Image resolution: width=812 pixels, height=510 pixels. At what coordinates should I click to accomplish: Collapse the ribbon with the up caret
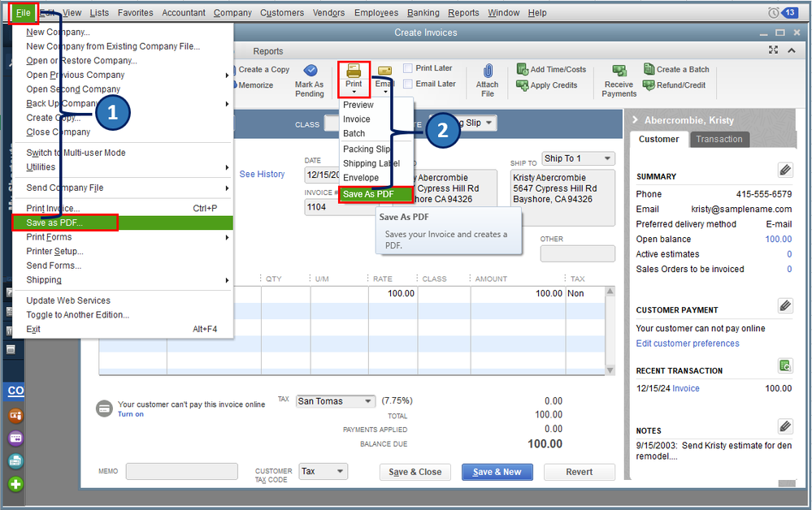[792, 50]
